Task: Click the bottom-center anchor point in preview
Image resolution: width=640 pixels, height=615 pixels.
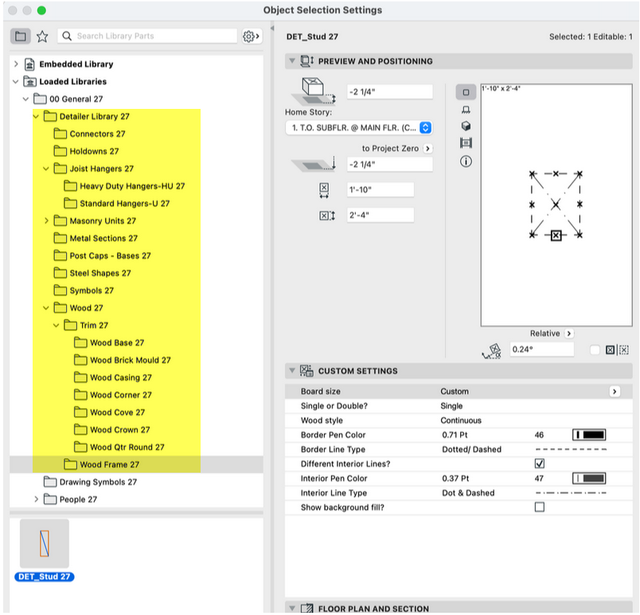Action: (556, 235)
